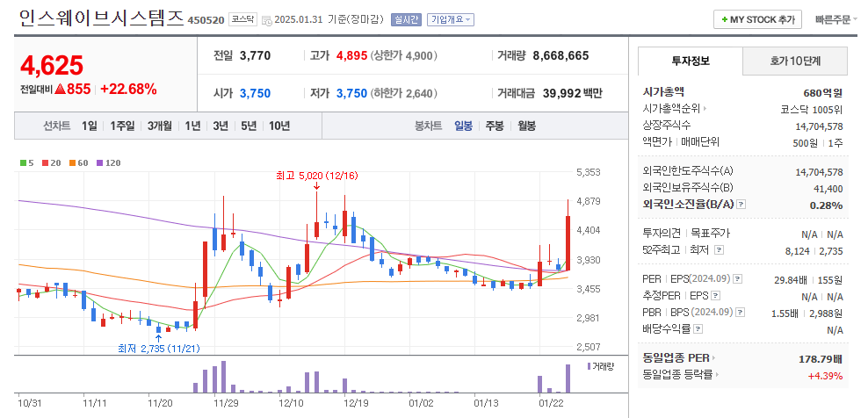Select the 1년 line chart period
The width and height of the screenshot is (868, 418).
(192, 126)
